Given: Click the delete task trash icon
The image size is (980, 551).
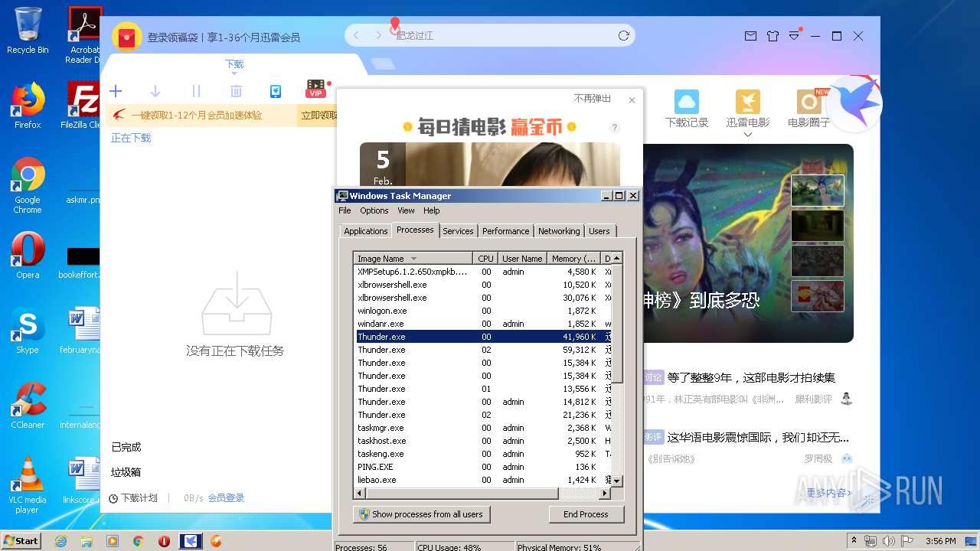Looking at the screenshot, I should [x=236, y=91].
